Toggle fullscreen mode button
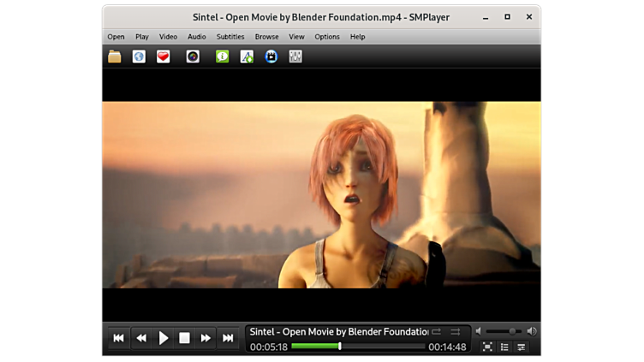The height and width of the screenshot is (362, 644). pos(487,347)
